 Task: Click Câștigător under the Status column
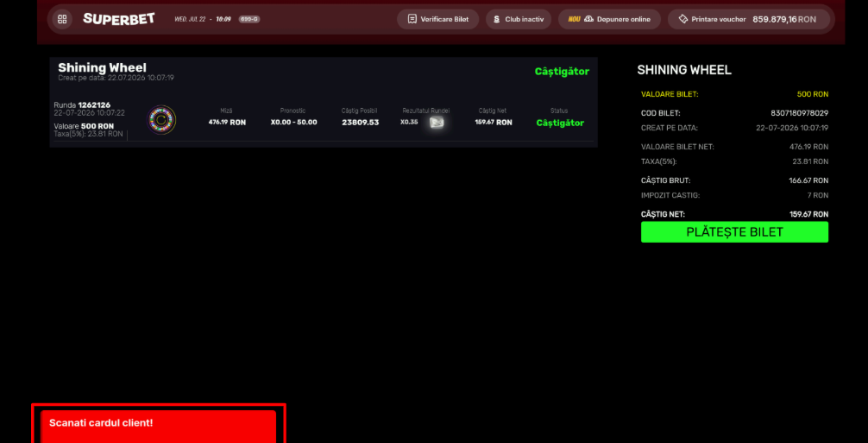click(560, 123)
